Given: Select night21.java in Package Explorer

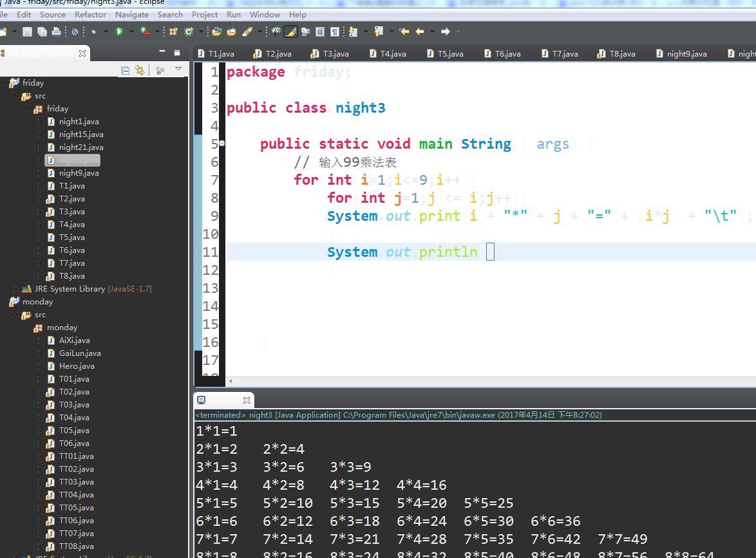Looking at the screenshot, I should (x=75, y=147).
